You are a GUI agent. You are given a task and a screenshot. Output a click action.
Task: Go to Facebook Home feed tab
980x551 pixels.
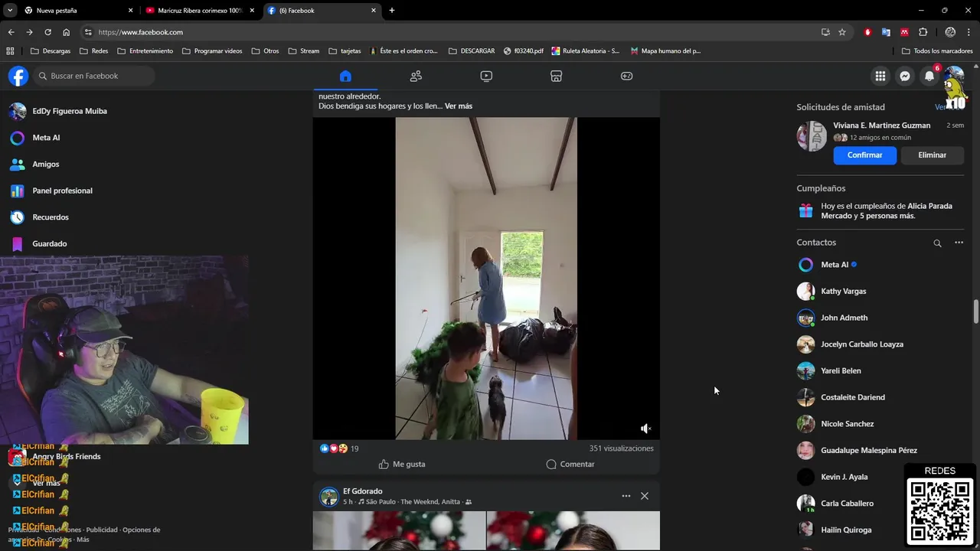click(x=345, y=76)
